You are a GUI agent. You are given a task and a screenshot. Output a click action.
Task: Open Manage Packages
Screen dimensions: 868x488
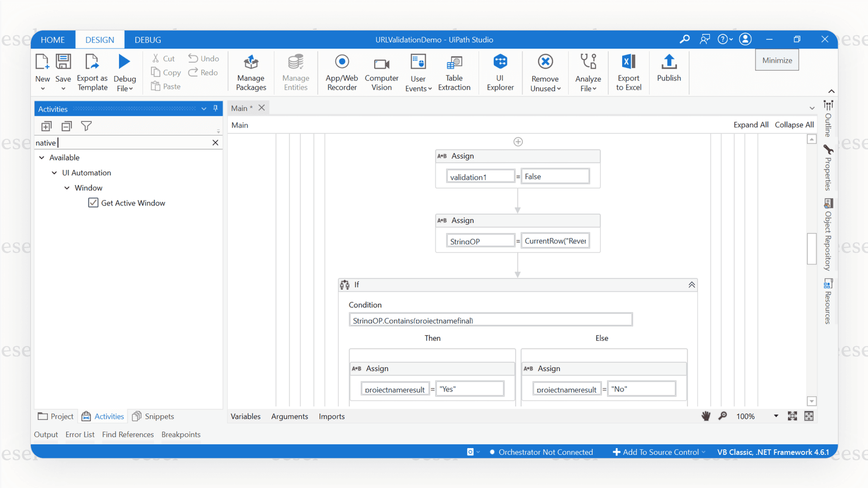pos(250,72)
